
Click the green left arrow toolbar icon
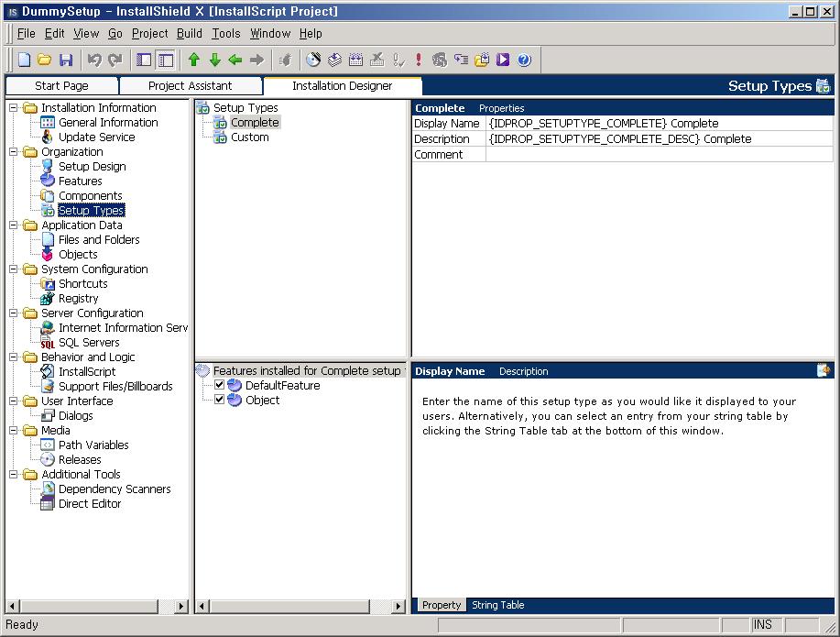click(x=235, y=60)
